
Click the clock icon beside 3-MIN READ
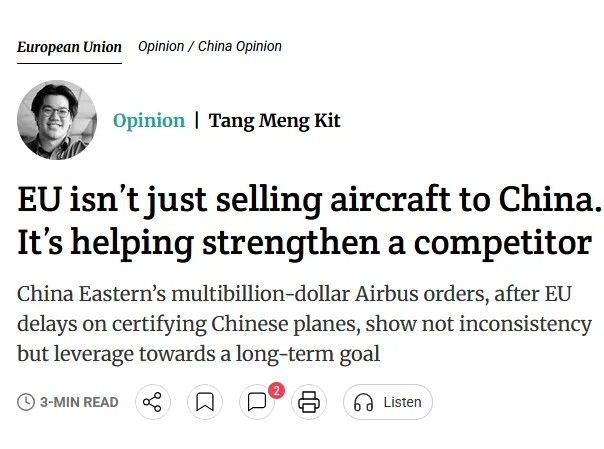pyautogui.click(x=26, y=402)
